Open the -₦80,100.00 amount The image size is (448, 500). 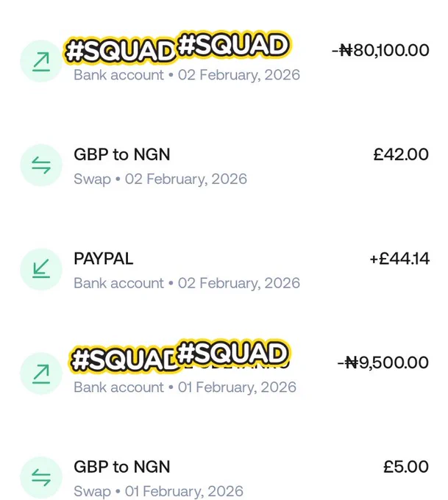(x=380, y=51)
